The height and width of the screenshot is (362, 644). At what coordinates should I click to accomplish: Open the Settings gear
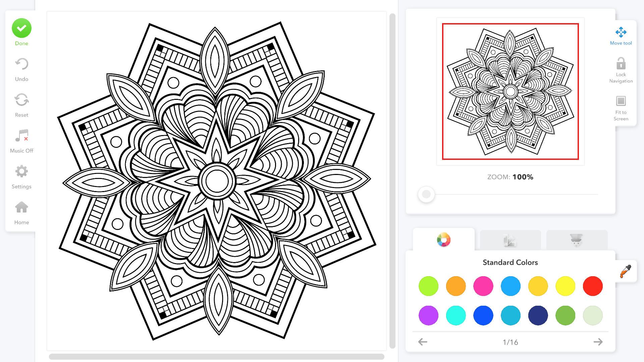tap(21, 172)
